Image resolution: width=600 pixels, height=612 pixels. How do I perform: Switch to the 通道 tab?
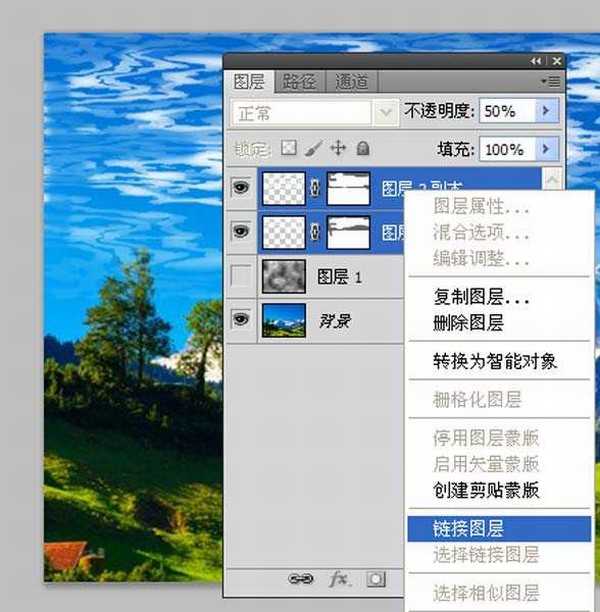pyautogui.click(x=350, y=81)
